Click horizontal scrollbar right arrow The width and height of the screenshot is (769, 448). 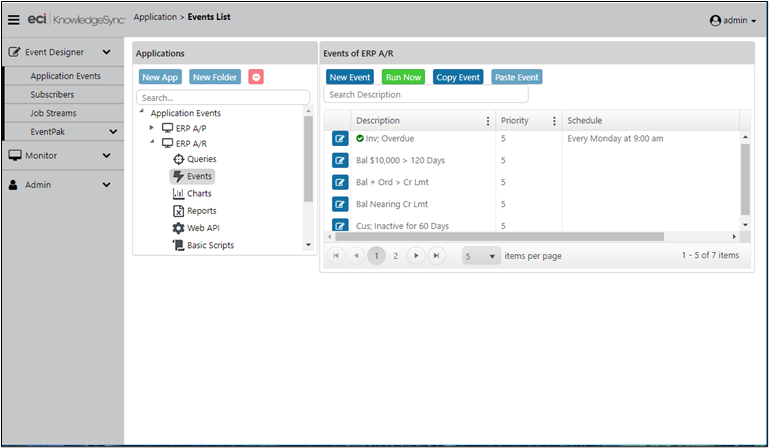[x=734, y=237]
